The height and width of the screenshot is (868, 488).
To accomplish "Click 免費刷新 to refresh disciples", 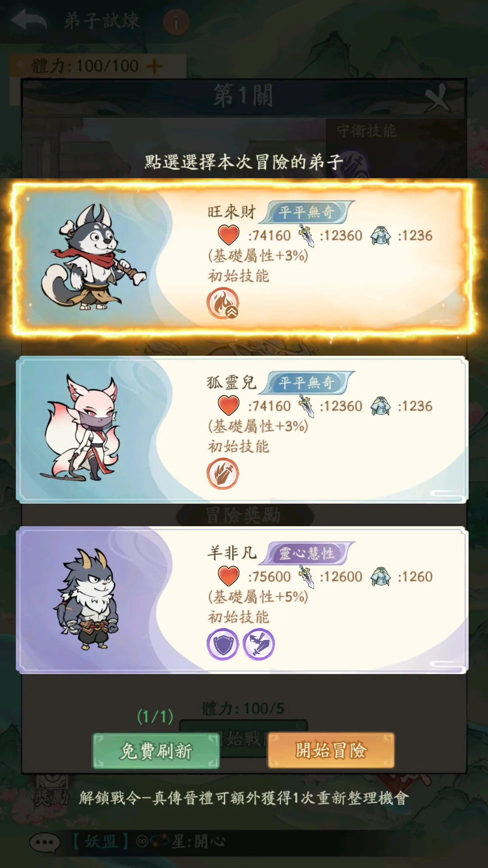I will tap(156, 751).
